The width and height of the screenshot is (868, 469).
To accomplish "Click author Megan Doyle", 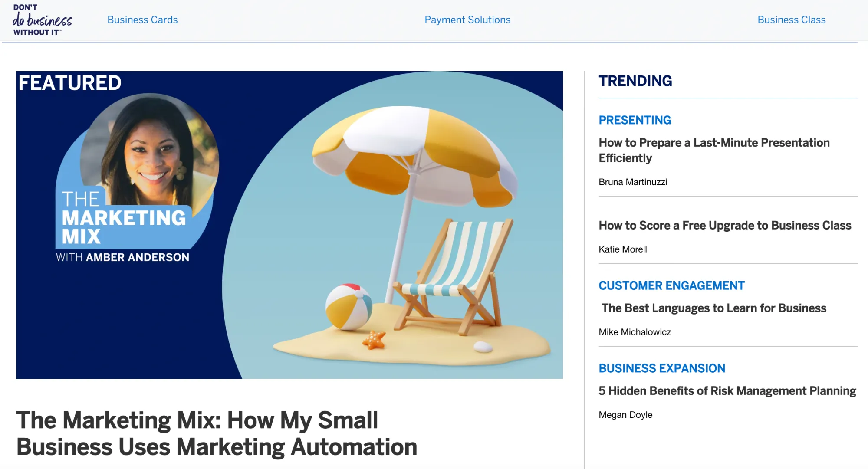I will [625, 415].
